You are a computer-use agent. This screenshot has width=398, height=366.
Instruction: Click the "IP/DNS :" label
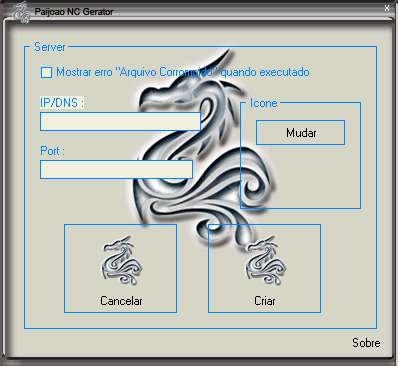[x=62, y=103]
